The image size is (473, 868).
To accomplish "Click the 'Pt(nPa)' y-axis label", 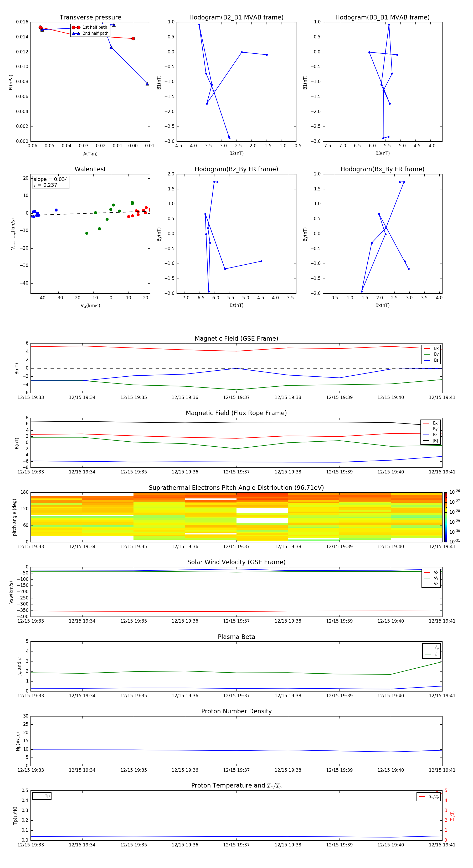I will click(x=11, y=82).
